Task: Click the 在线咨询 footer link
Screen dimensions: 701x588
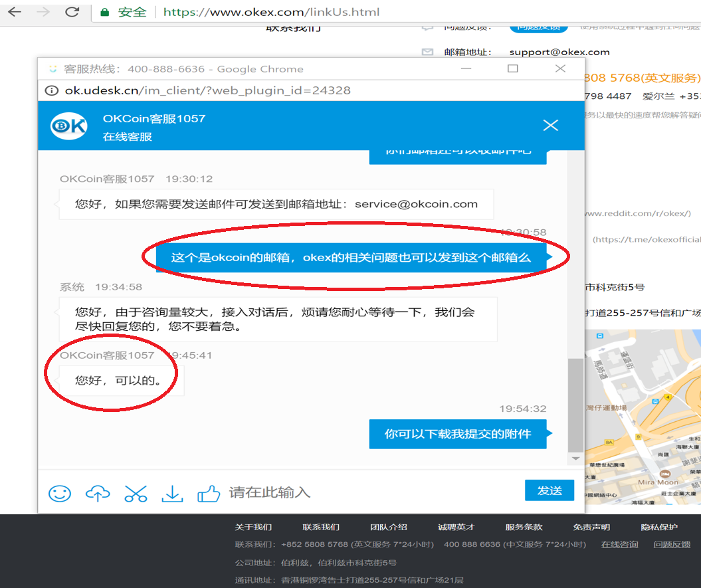Action: (x=619, y=544)
